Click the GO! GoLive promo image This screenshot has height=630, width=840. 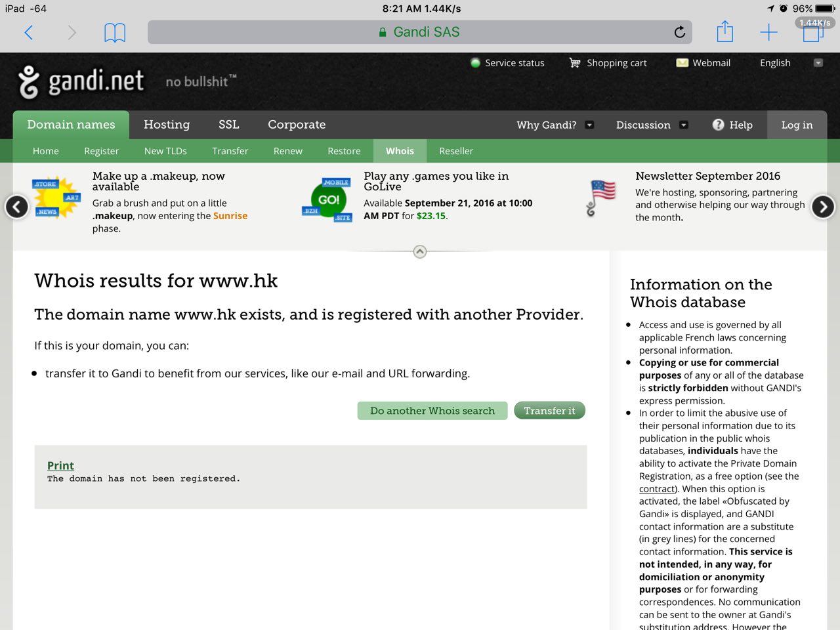point(327,200)
